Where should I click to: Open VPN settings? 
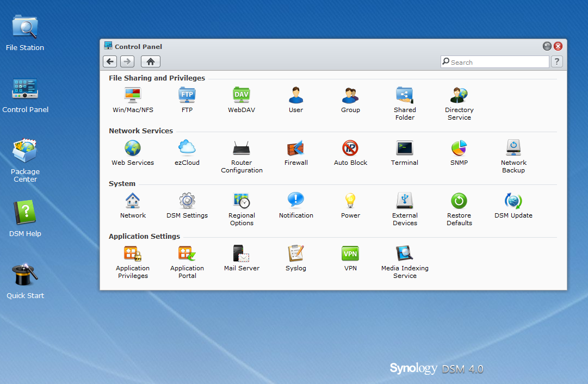350,258
